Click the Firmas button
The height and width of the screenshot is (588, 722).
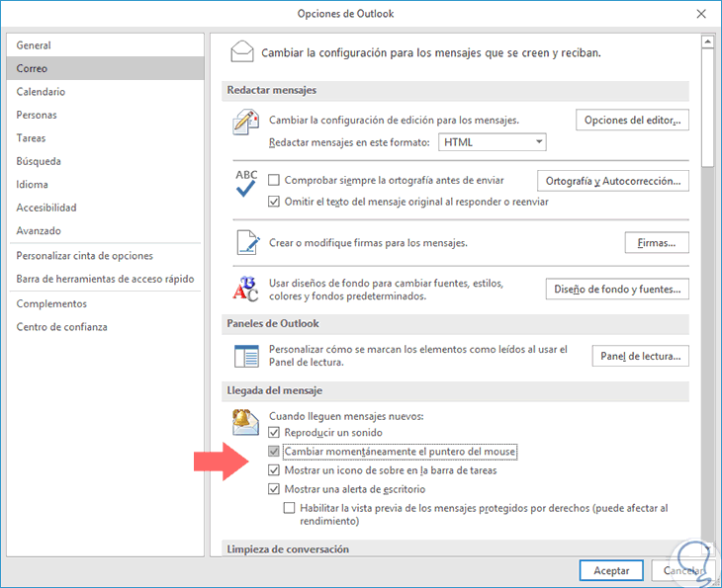click(657, 242)
